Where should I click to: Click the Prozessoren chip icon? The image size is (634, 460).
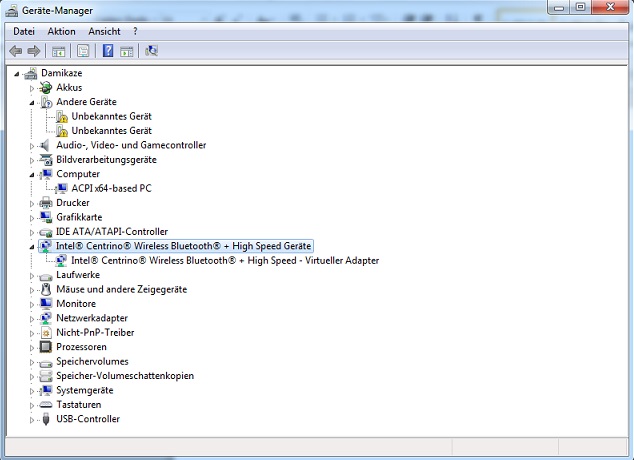point(46,347)
